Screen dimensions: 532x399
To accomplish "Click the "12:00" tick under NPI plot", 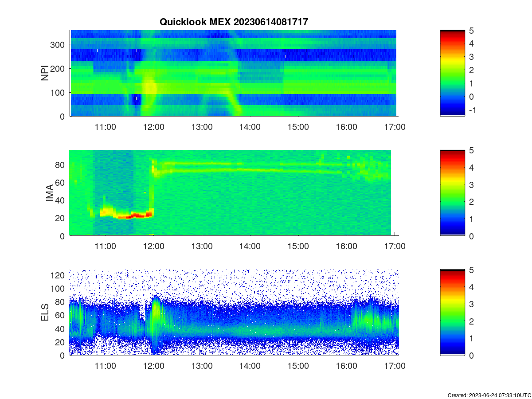I will coord(154,127).
